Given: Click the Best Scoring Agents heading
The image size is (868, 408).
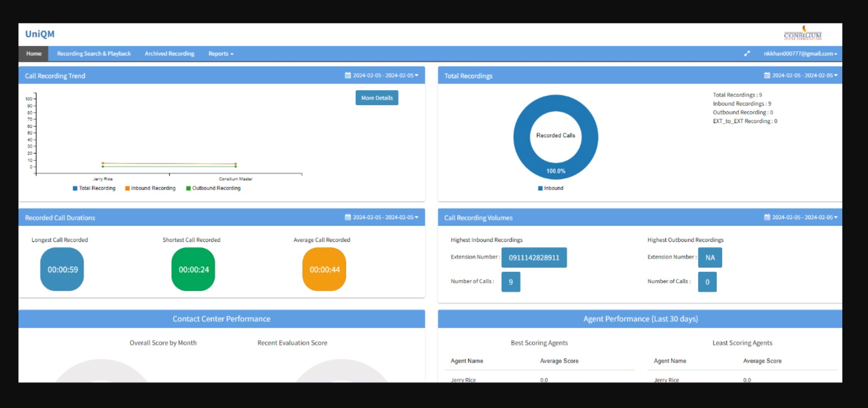Looking at the screenshot, I should click(539, 343).
